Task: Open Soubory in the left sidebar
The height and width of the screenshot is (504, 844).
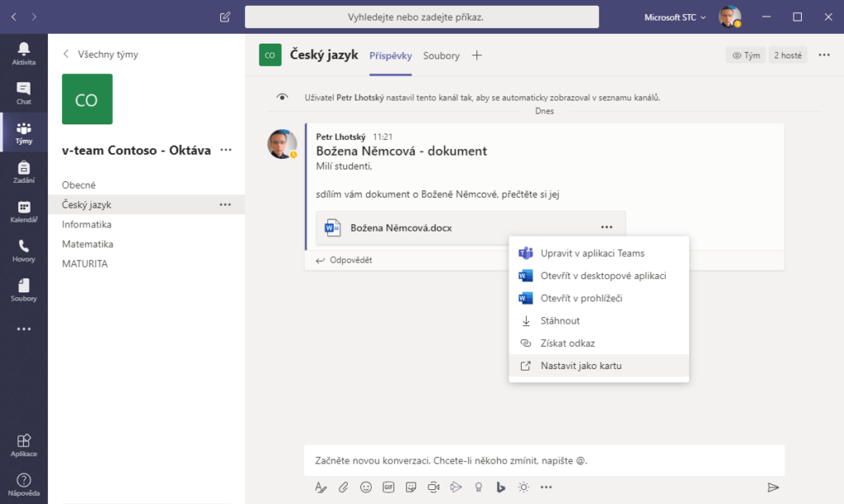Action: pyautogui.click(x=24, y=289)
